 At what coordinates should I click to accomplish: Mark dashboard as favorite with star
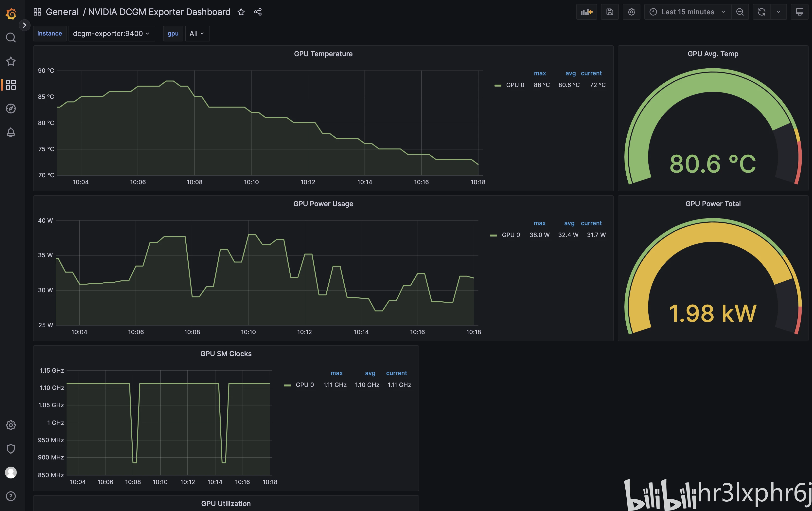tap(241, 12)
